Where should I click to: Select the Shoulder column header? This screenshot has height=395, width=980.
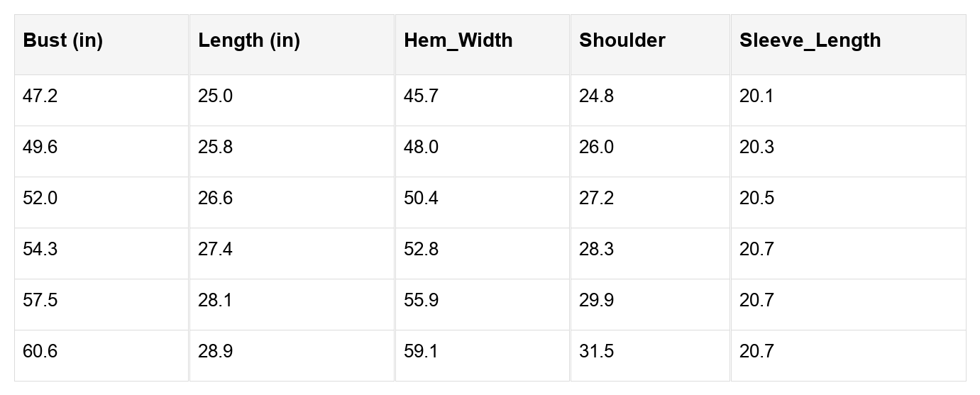[x=622, y=40]
